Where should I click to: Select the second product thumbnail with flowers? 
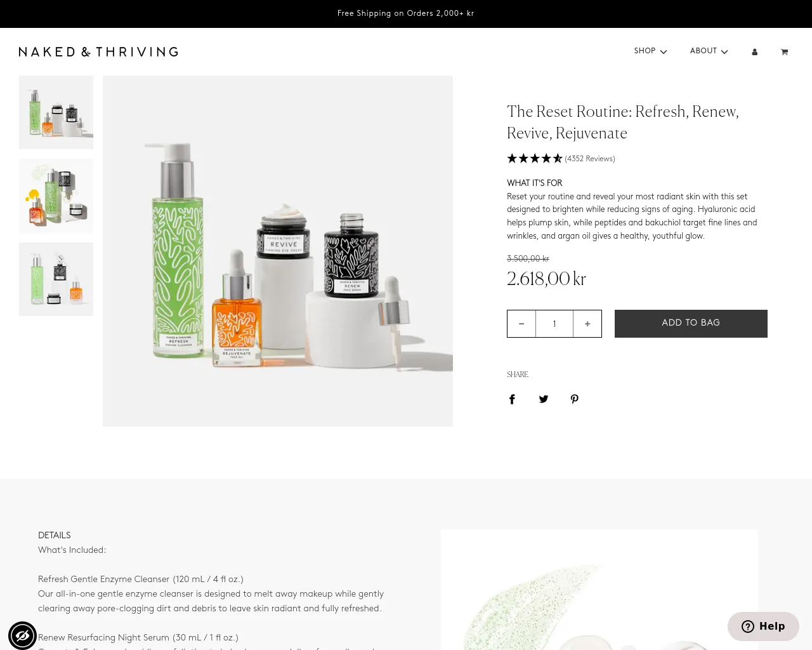pos(56,196)
